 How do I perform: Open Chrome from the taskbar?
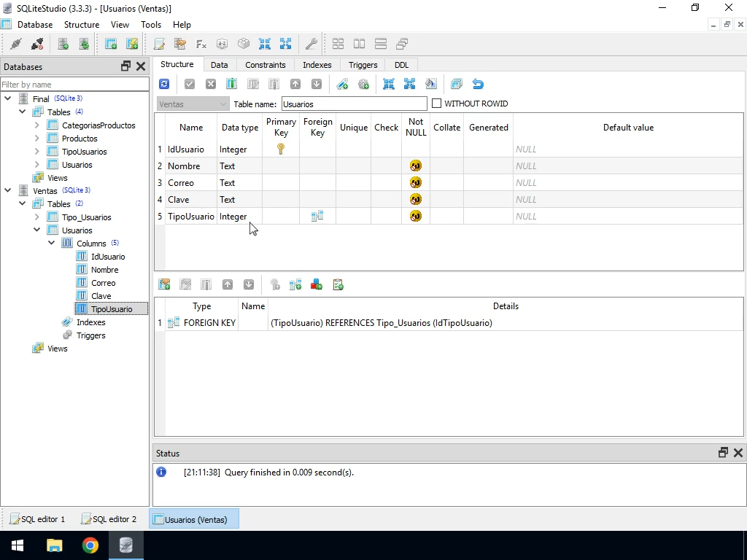click(90, 545)
